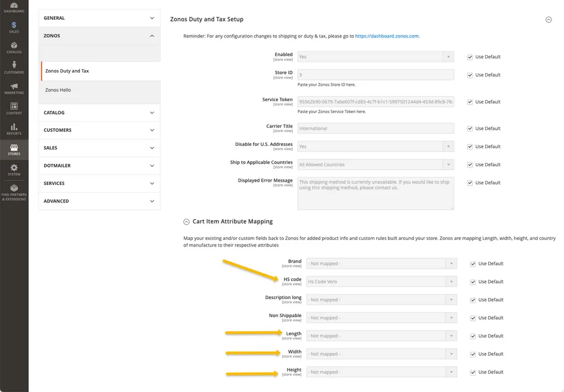Toggle Use Default for Service Token
The image size is (564, 392).
470,102
